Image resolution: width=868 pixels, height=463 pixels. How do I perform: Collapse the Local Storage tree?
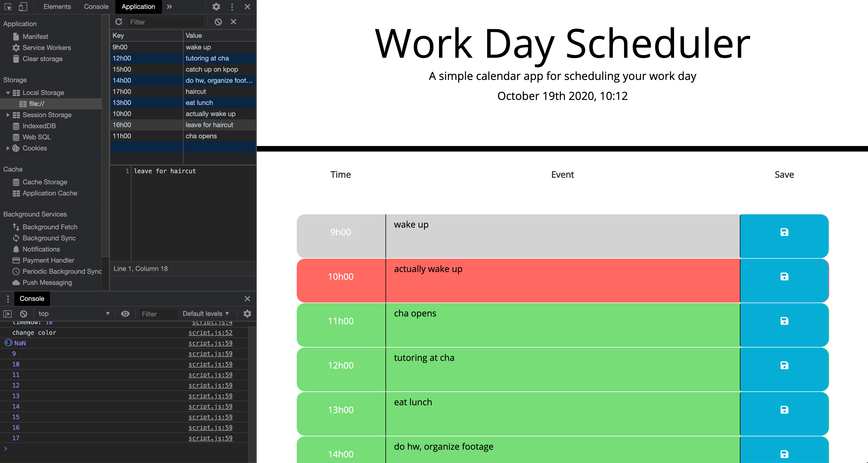point(7,92)
